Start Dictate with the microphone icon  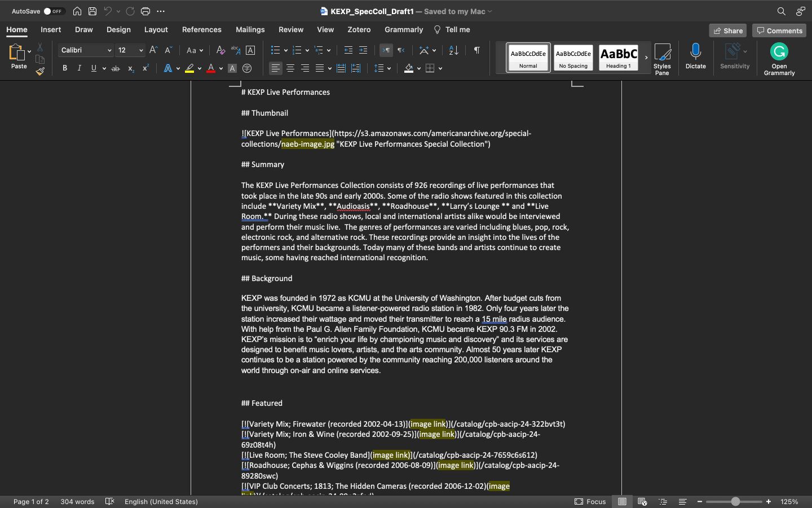695,56
